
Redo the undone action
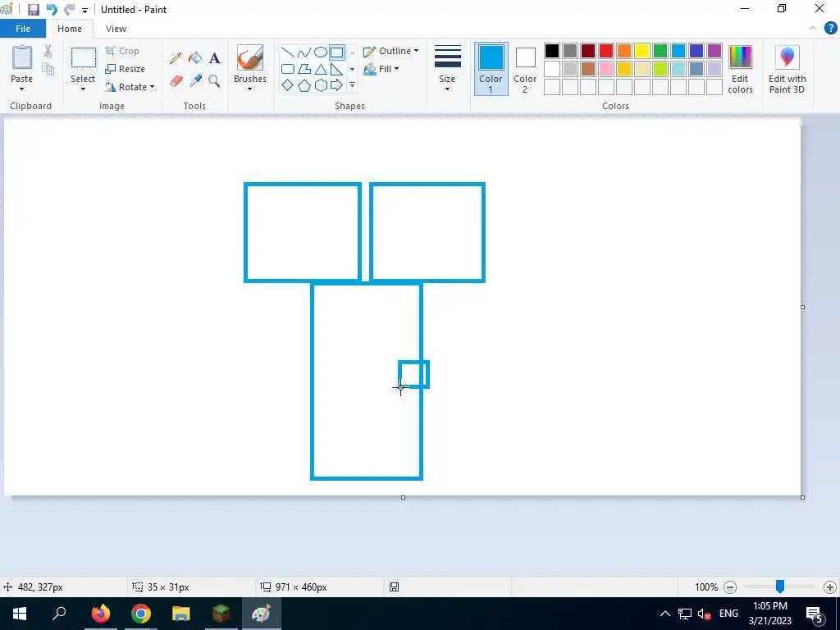(69, 10)
